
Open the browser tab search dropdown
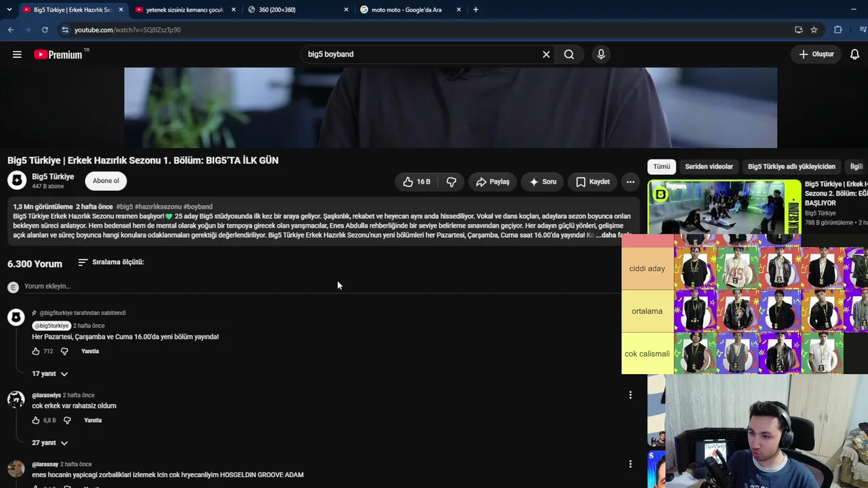coord(9,9)
